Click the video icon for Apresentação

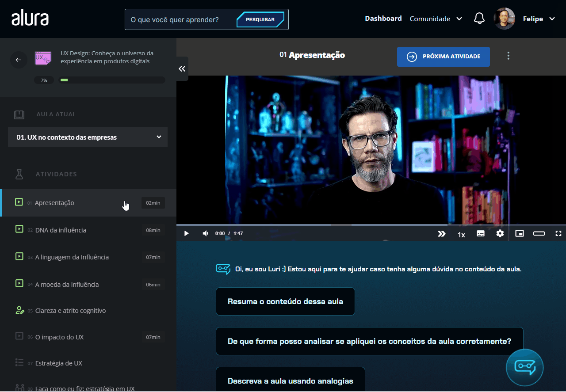(x=19, y=202)
